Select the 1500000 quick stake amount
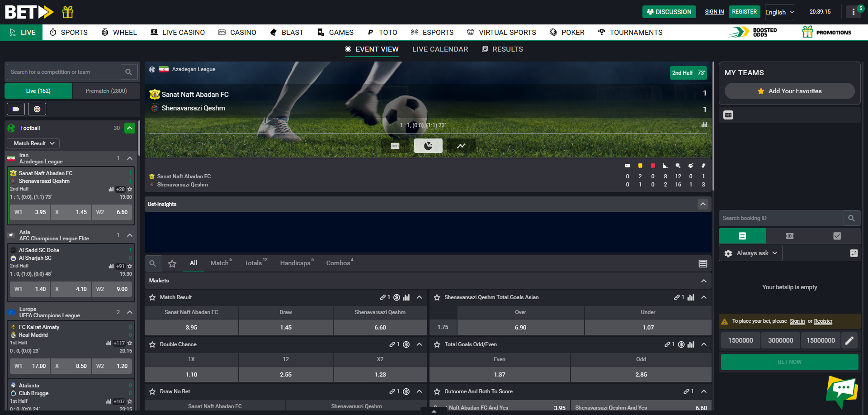868x415 pixels. tap(741, 340)
